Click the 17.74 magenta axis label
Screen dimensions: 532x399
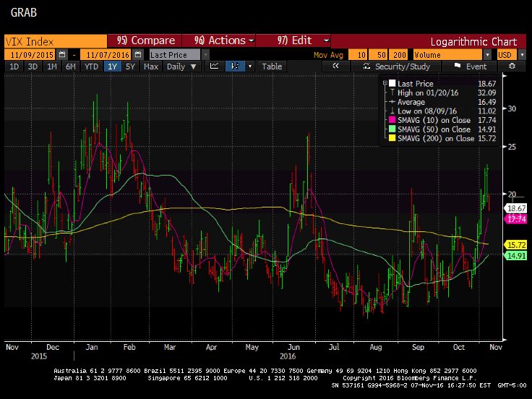516,219
